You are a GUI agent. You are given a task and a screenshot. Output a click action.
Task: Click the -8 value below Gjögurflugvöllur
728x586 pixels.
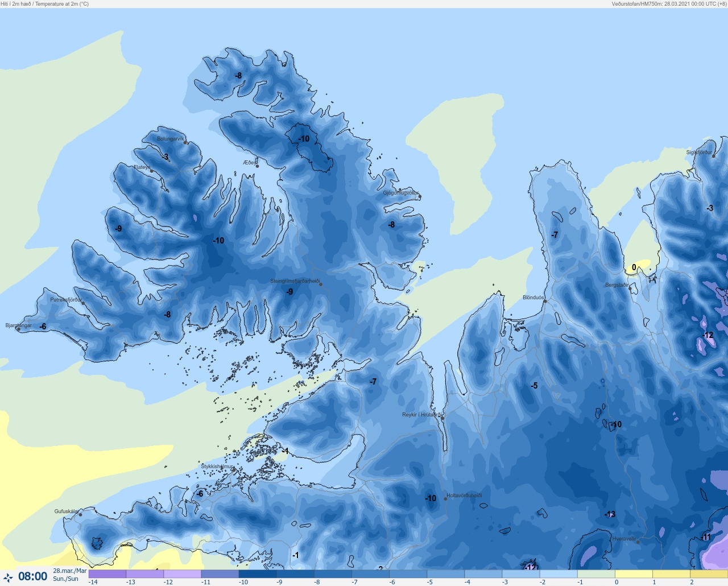pyautogui.click(x=391, y=225)
